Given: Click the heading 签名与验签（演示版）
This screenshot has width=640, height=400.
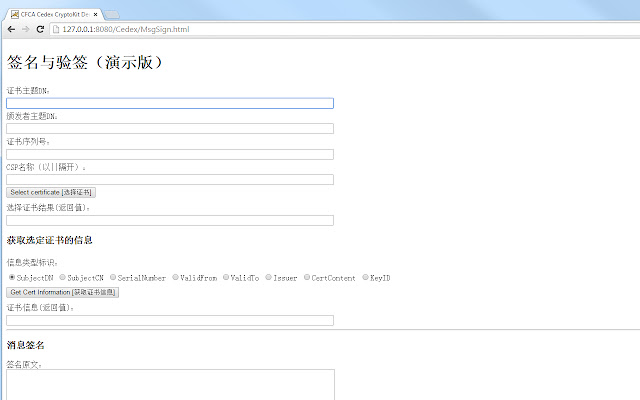Looking at the screenshot, I should pos(85,62).
